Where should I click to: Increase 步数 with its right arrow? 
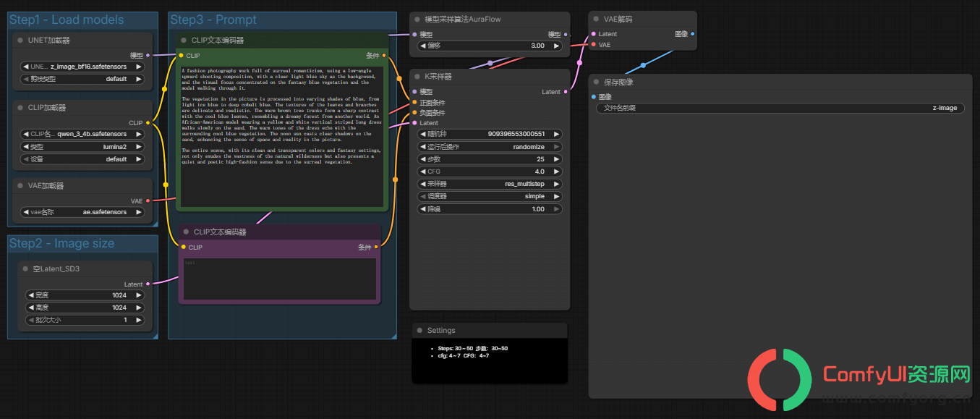557,159
